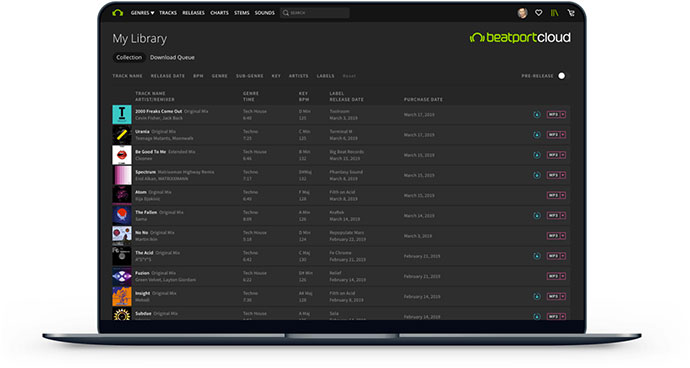Open the BPM filter
The width and height of the screenshot is (690, 368).
pyautogui.click(x=198, y=76)
